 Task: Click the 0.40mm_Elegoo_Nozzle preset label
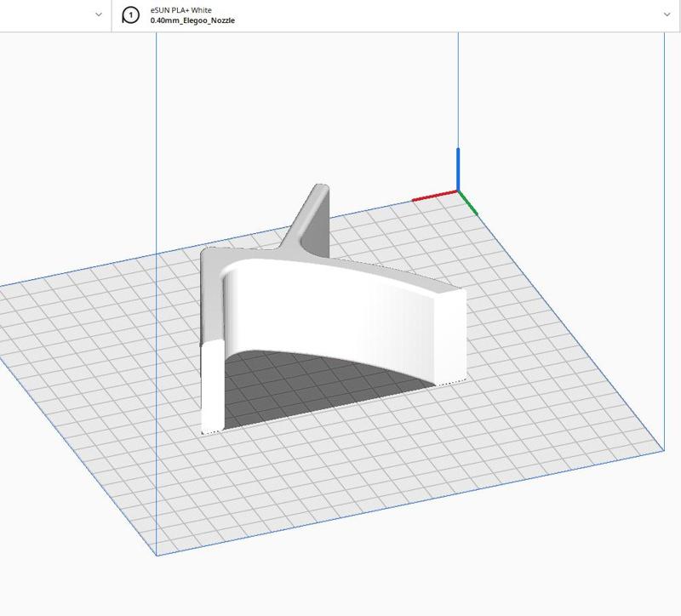point(192,20)
